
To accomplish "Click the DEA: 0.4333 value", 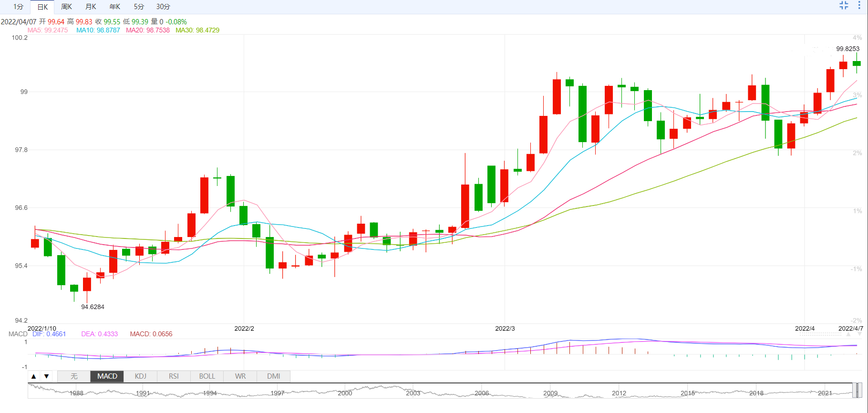I will pyautogui.click(x=99, y=334).
